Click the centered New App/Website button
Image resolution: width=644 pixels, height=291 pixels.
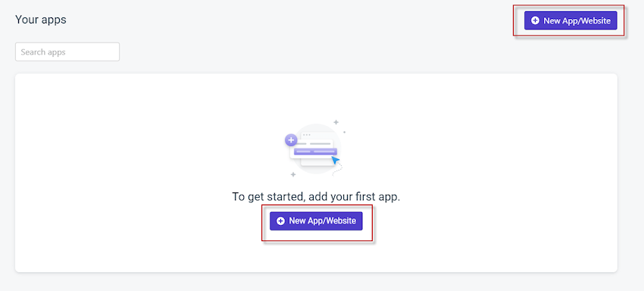[x=316, y=221]
